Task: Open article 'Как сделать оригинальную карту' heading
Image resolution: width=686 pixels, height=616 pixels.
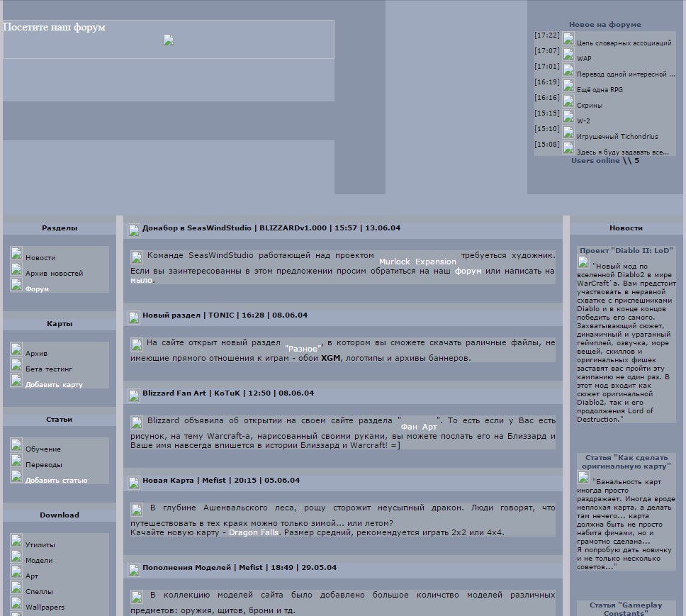Action: coord(626,462)
